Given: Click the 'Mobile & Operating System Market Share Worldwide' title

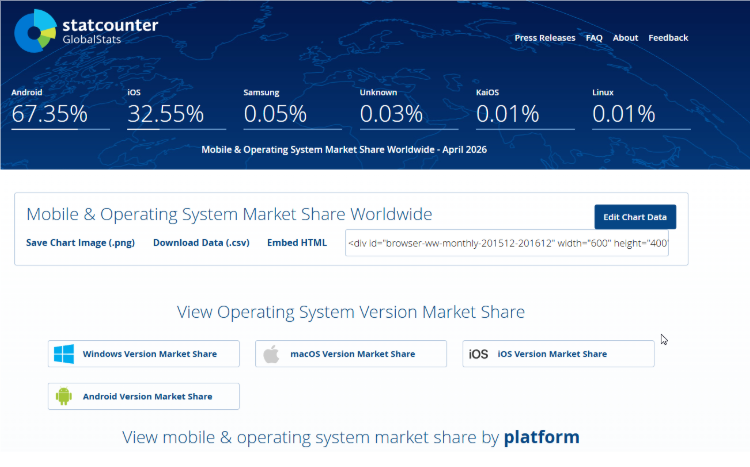Looking at the screenshot, I should click(229, 214).
